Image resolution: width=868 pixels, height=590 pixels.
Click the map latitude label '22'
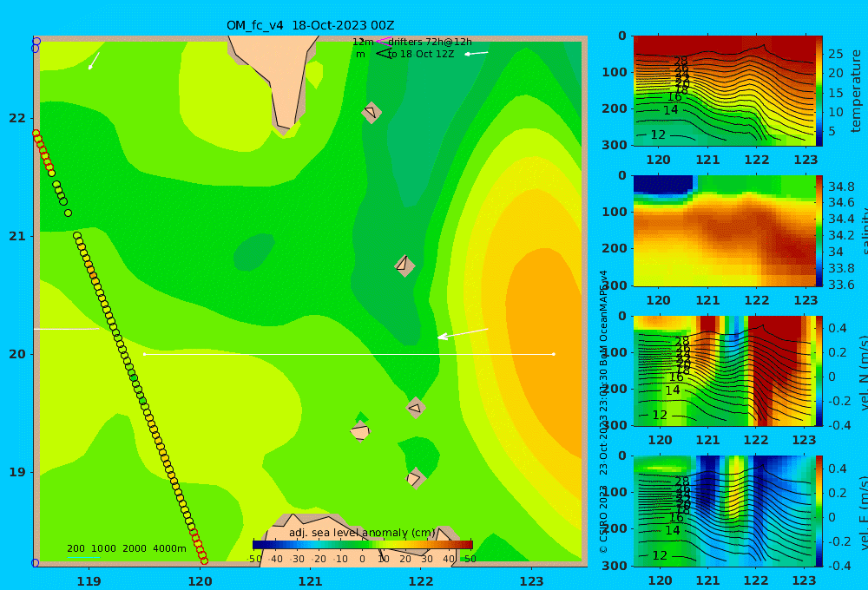pyautogui.click(x=17, y=119)
